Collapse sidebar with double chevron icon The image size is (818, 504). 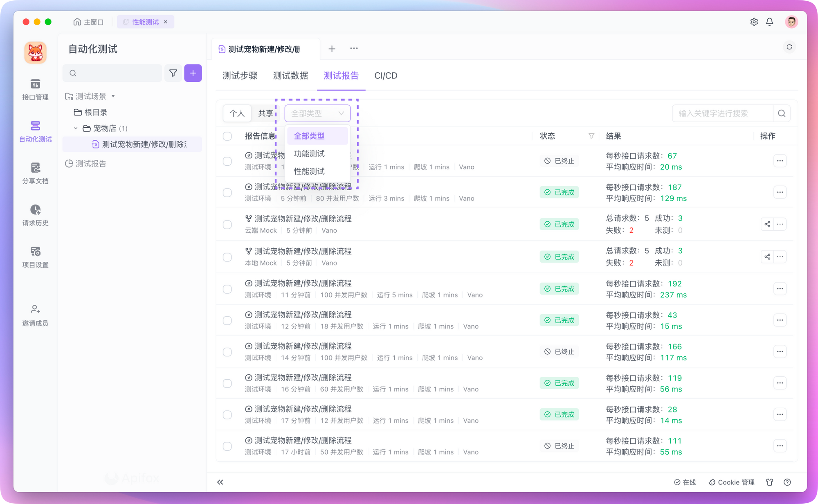(220, 482)
